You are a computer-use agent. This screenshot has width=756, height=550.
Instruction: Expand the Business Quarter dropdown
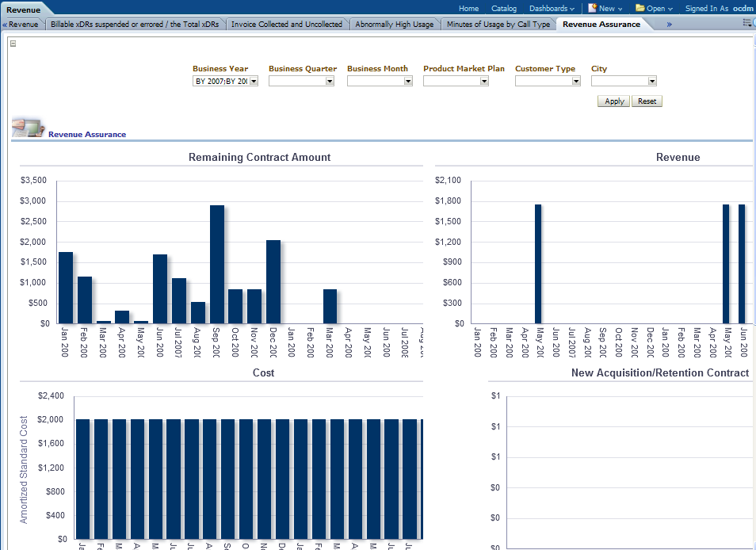(330, 81)
